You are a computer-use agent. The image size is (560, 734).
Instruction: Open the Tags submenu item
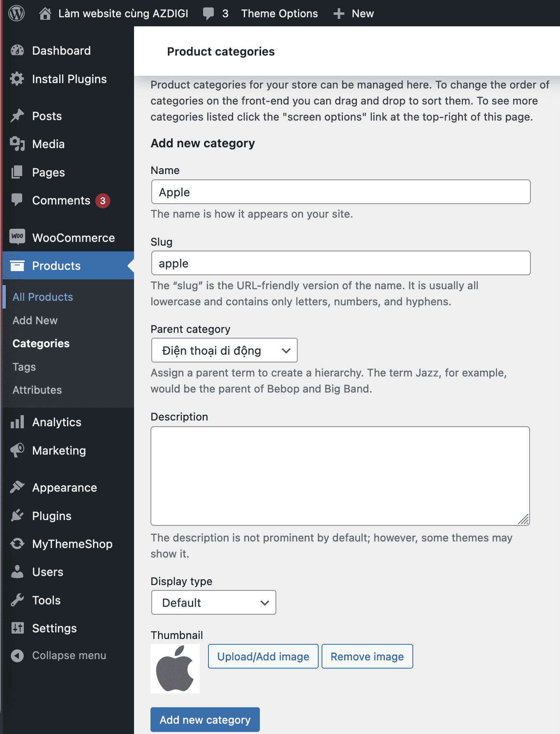tap(24, 367)
